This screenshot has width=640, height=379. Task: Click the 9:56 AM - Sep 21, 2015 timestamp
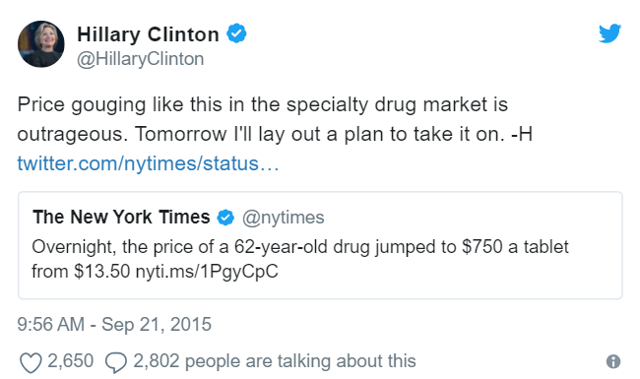pyautogui.click(x=114, y=325)
